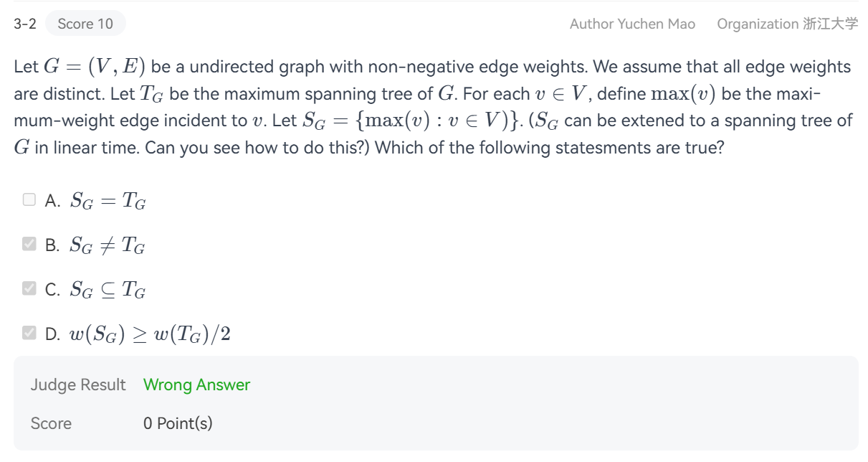Uncheck the option B checkbox
Viewport: 868px width, 462px height.
pos(29,245)
